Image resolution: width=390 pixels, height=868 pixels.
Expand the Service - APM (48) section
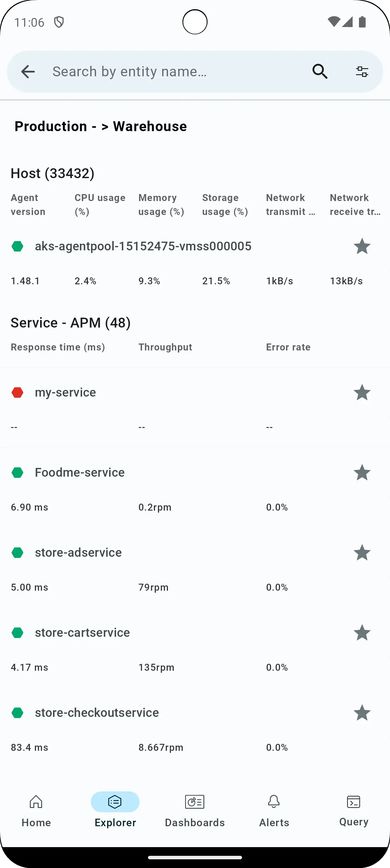coord(71,323)
